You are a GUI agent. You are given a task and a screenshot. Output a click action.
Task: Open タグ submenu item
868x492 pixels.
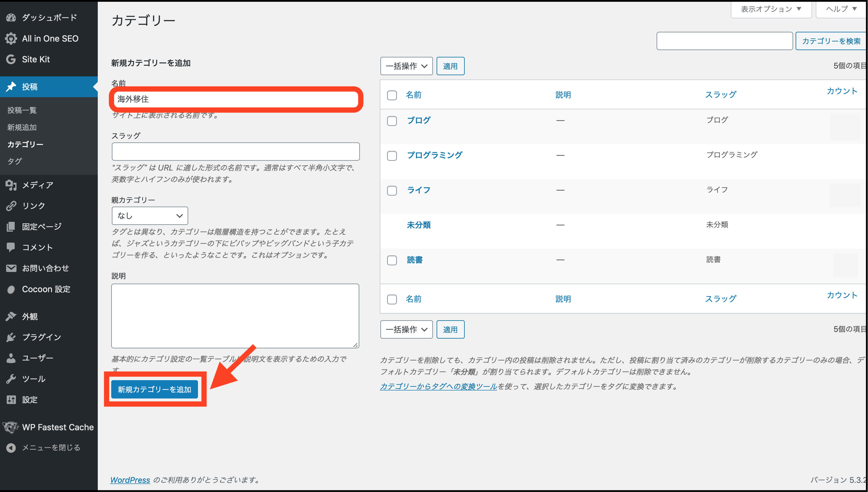point(15,161)
